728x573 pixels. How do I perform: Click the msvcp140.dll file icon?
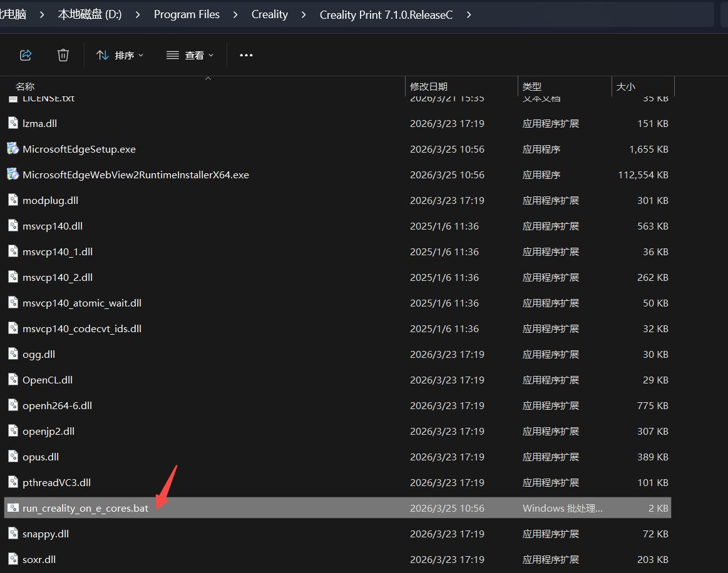(13, 225)
